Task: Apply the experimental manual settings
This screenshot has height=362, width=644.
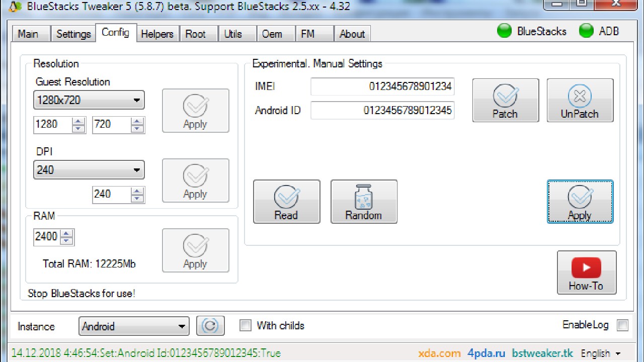Action: 580,202
